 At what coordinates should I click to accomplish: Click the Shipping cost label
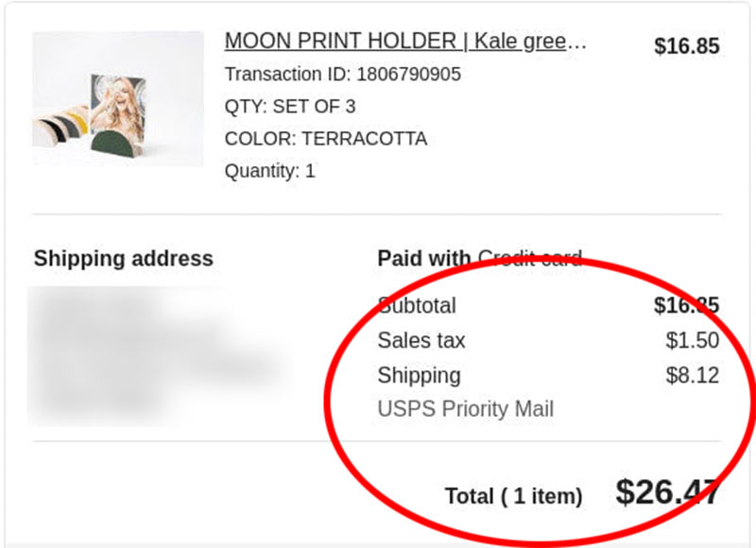coord(419,375)
